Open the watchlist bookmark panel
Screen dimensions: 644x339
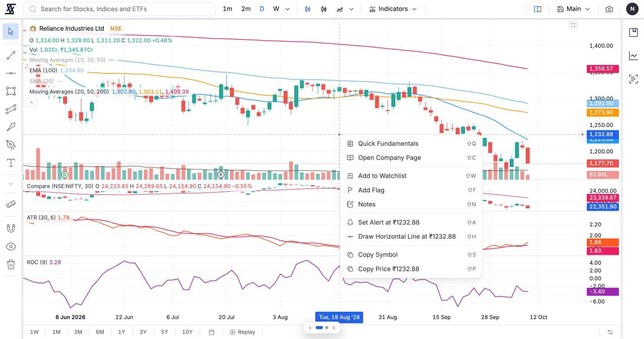(633, 32)
